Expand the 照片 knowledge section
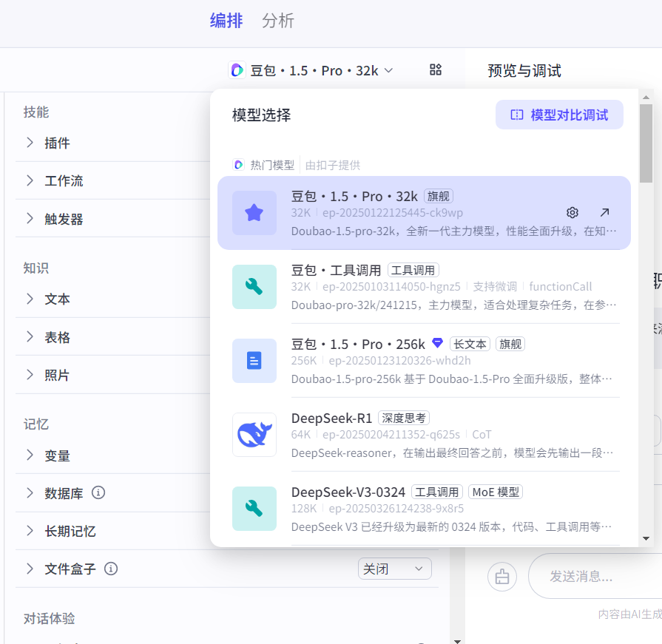 coord(30,375)
